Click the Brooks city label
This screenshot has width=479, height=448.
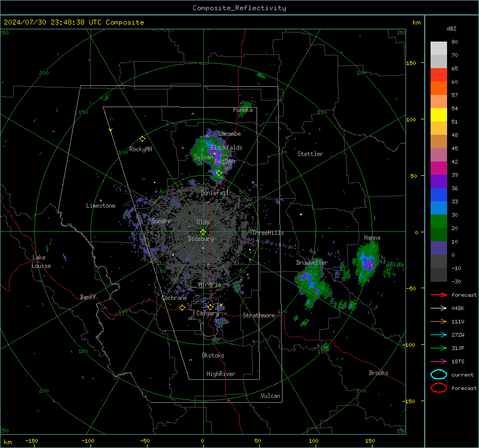click(x=378, y=373)
